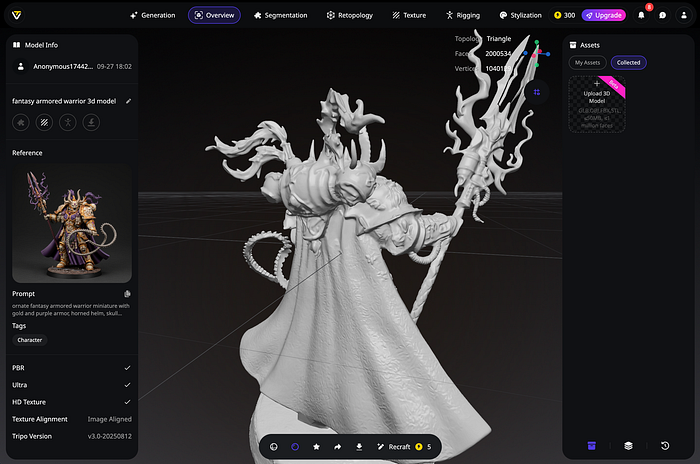This screenshot has height=464, width=700.
Task: Click the layers stack icon
Action: coord(628,445)
